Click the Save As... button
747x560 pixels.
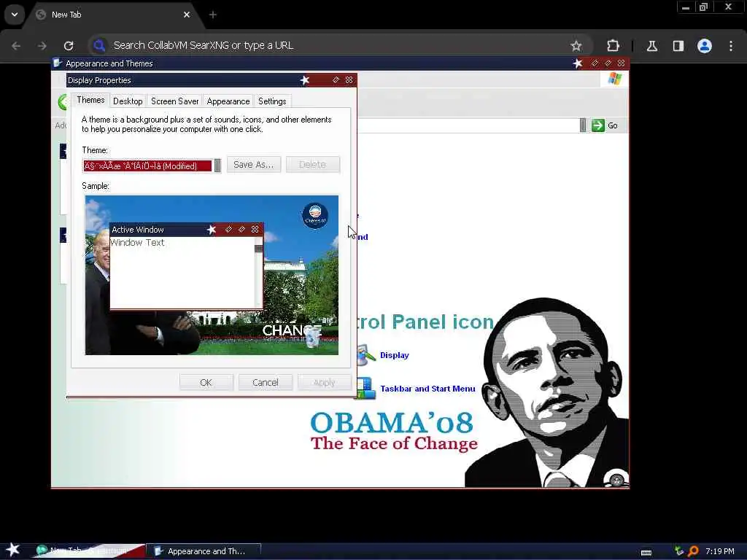253,165
